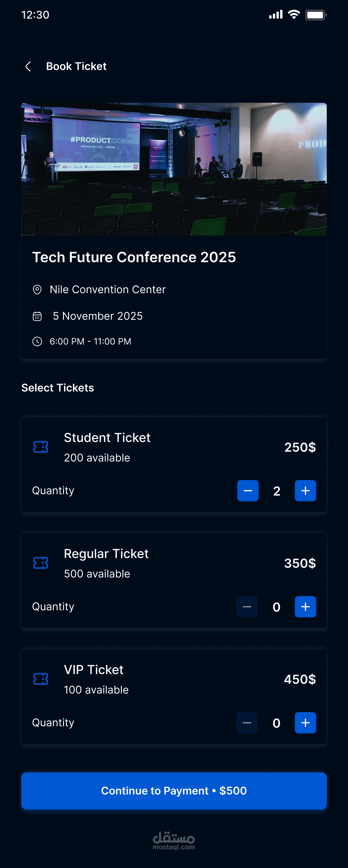Add one Regular Ticket using plus

point(305,606)
